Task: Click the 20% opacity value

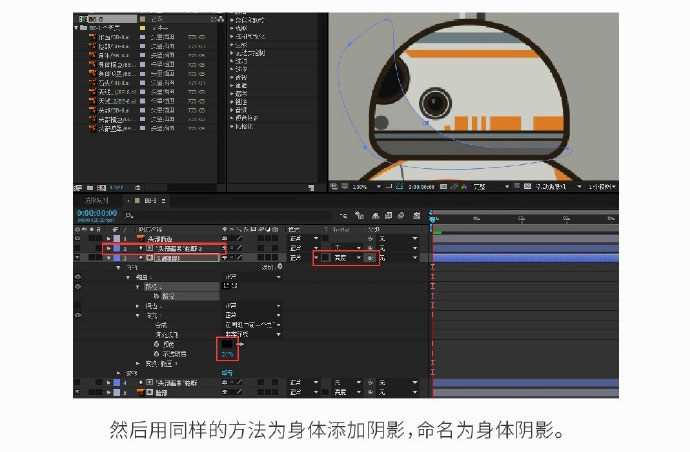Action: click(228, 354)
